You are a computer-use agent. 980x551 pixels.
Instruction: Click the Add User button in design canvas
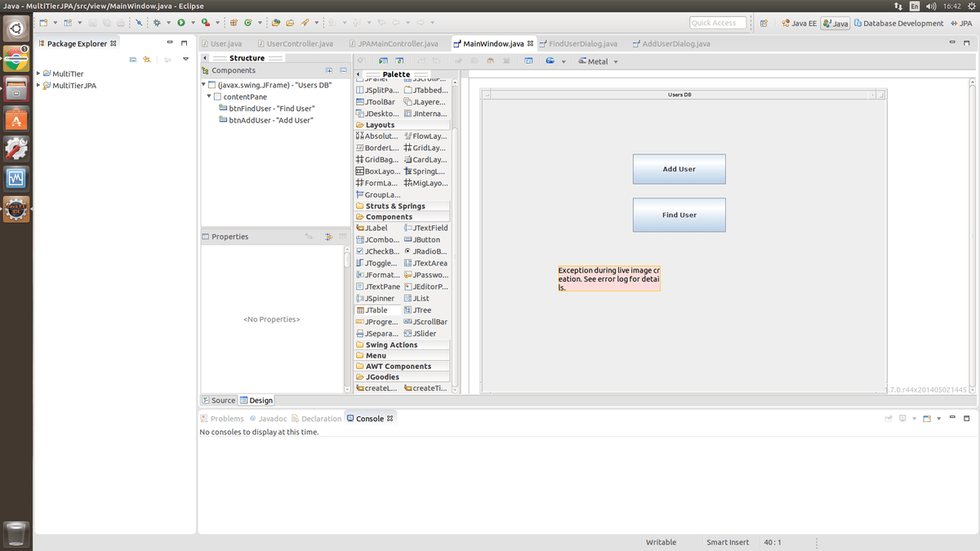click(x=679, y=169)
